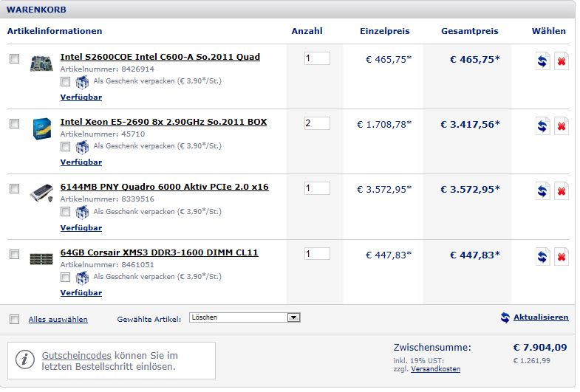The width and height of the screenshot is (580, 392).
Task: Click the Alles auswählen link
Action: pos(58,319)
